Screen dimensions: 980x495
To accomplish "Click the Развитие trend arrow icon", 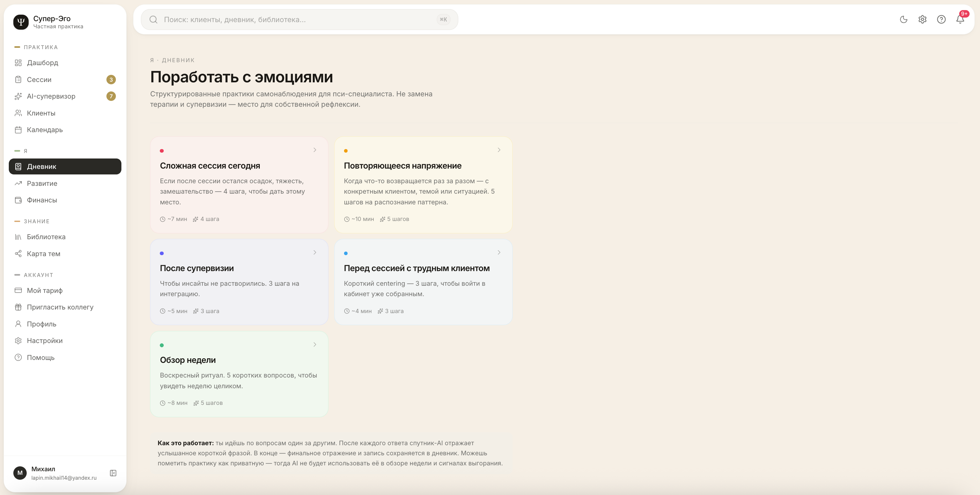I will [18, 184].
